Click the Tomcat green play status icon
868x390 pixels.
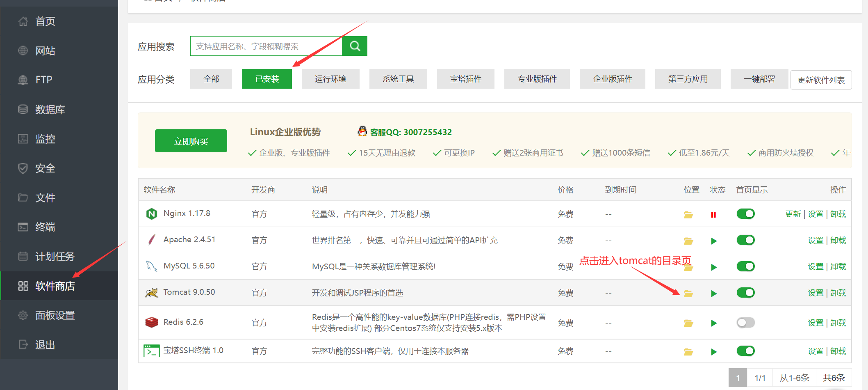(x=714, y=293)
